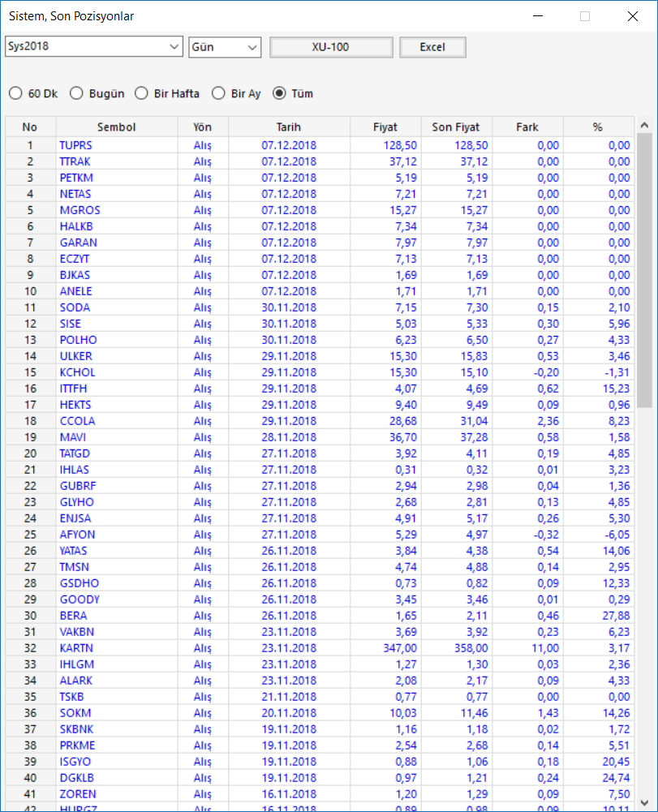Sort by the % column header

tap(599, 127)
